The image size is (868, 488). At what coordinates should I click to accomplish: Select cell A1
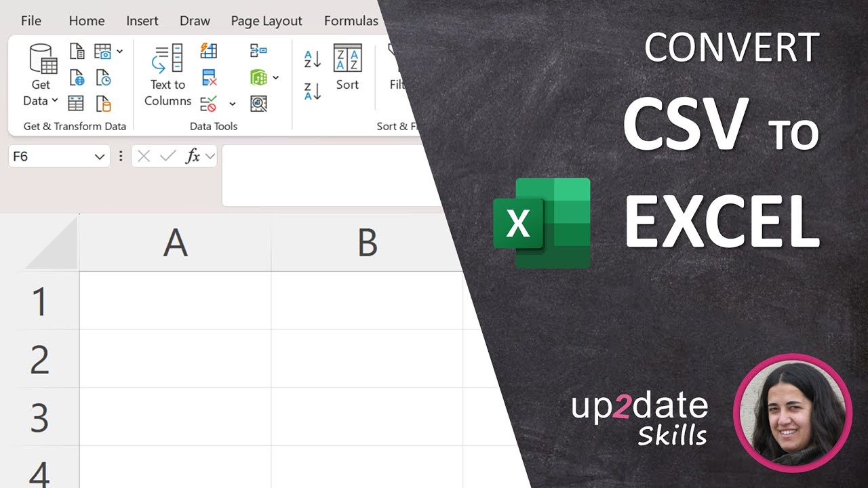coord(175,301)
